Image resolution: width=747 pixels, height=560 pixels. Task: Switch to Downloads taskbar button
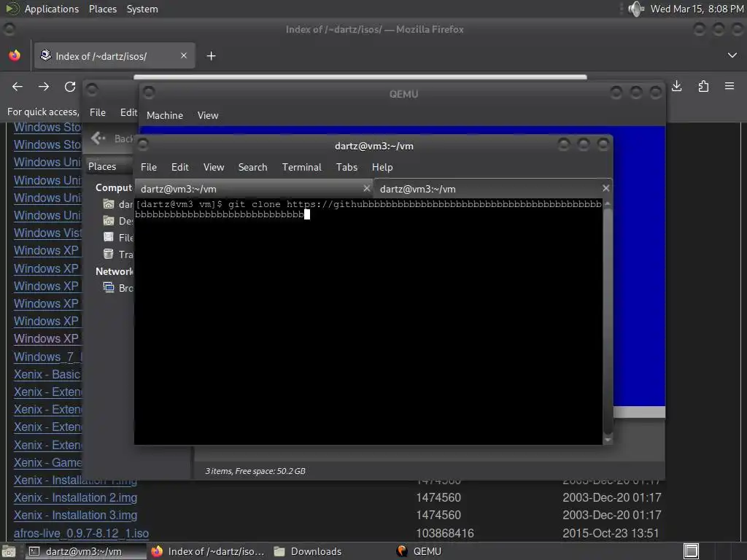pos(309,551)
